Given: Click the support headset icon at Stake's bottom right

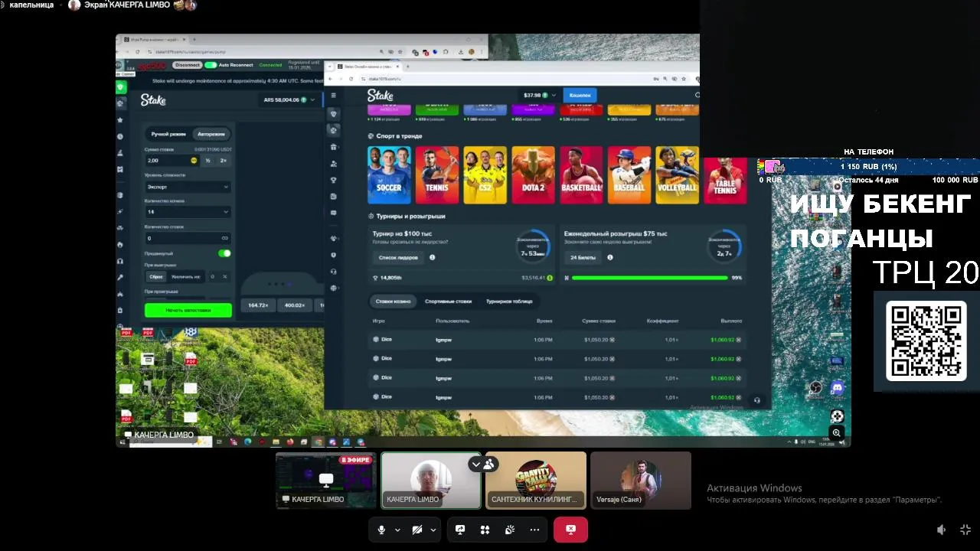Looking at the screenshot, I should 757,400.
